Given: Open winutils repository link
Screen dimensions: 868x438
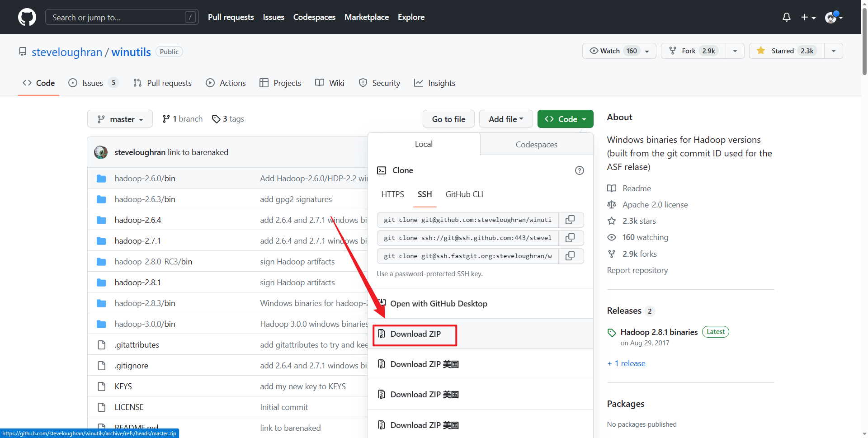Looking at the screenshot, I should (x=131, y=52).
